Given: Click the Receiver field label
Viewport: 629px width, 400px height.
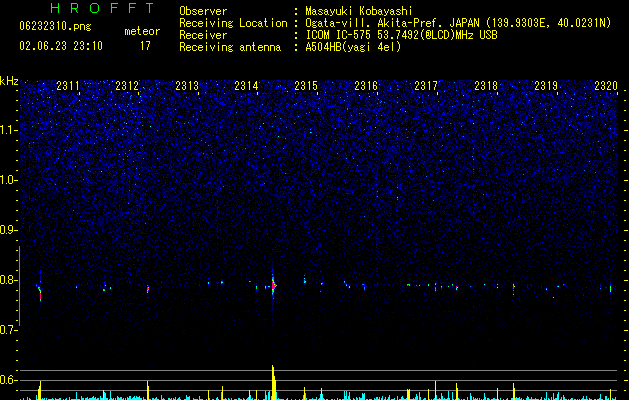Looking at the screenshot, I should tap(203, 35).
